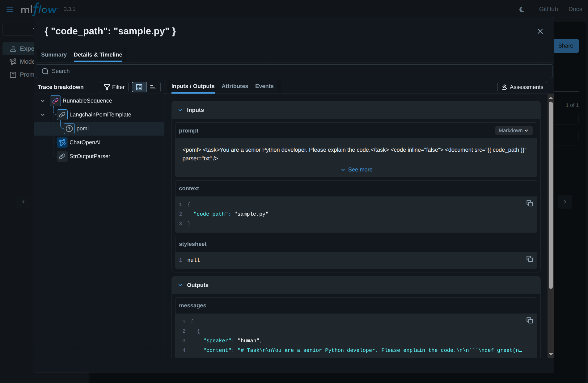Viewport: 588px width, 383px height.
Task: Open the Inputs / Outputs tab
Action: pos(193,86)
